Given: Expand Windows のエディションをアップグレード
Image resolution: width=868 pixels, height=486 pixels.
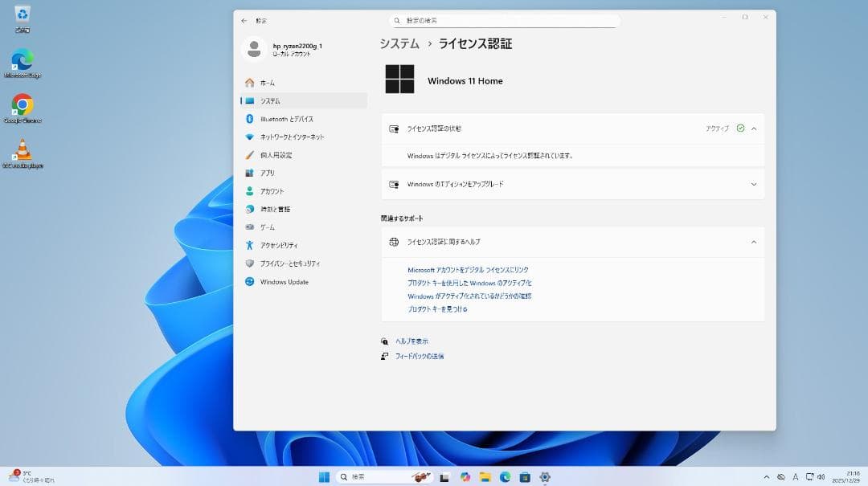Looking at the screenshot, I should click(753, 184).
